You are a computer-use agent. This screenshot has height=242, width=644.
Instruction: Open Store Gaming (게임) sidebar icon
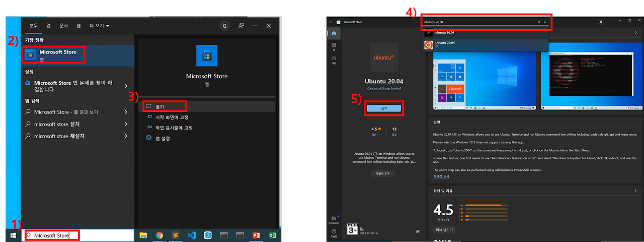[x=334, y=60]
